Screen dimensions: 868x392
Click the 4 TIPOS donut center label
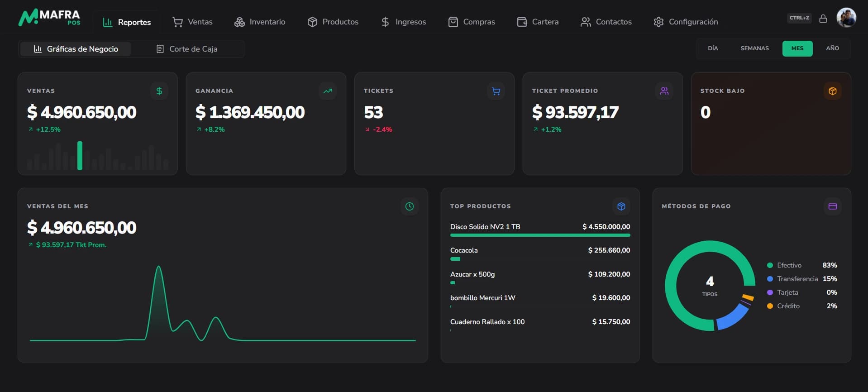pos(710,286)
